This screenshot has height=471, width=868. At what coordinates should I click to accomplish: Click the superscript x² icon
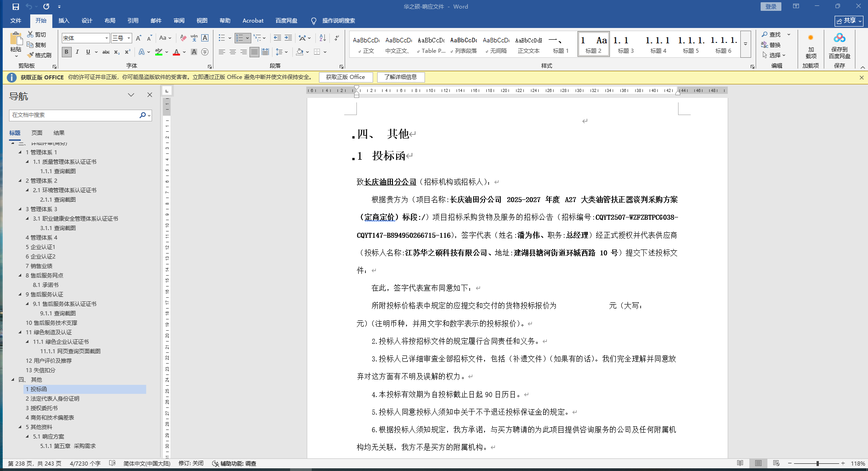[128, 52]
